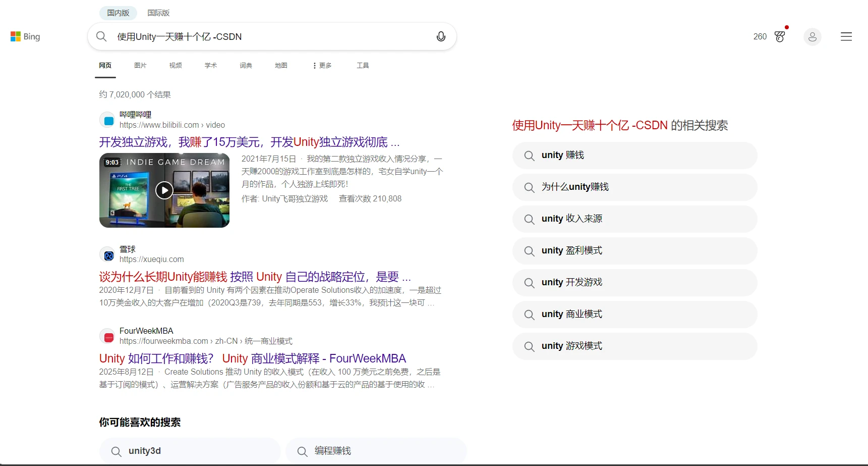868x466 pixels.
Task: Open the 工具 options
Action: (363, 66)
